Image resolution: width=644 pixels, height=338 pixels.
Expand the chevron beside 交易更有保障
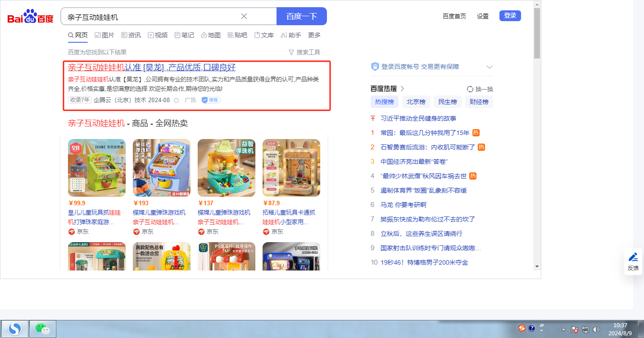490,67
